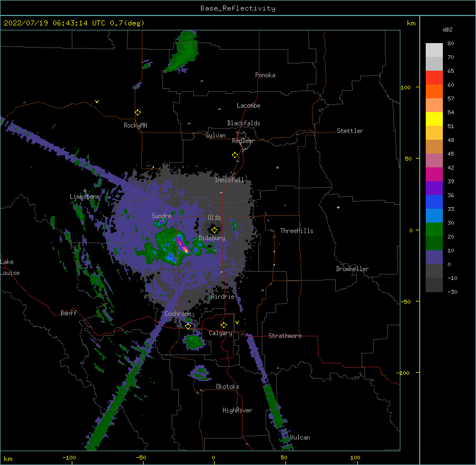Click the -100 label on the bottom axis
The width and height of the screenshot is (476, 465).
tap(69, 457)
